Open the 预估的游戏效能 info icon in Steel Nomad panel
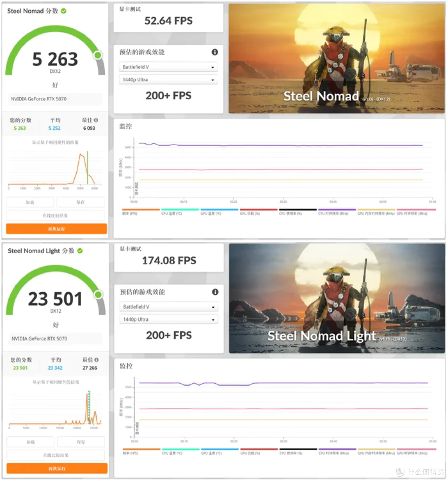 215,52
